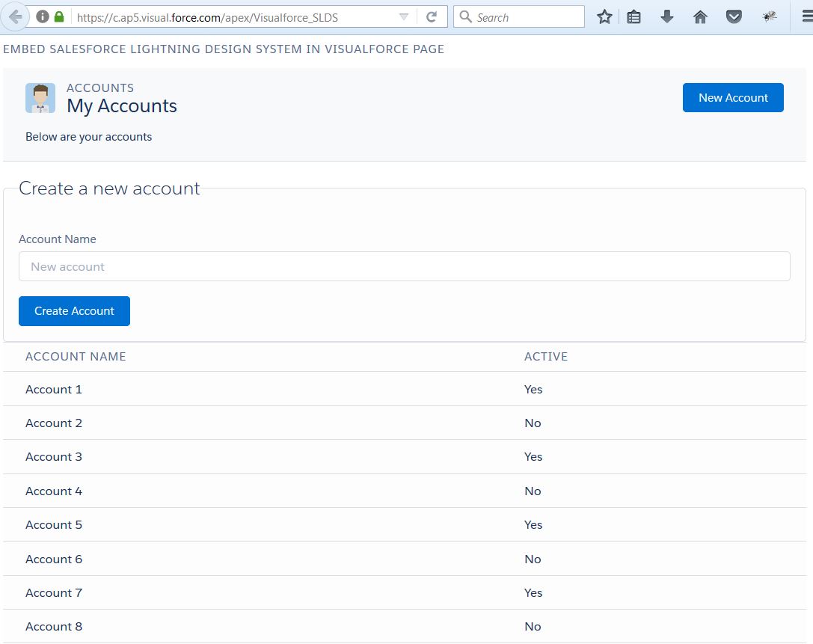Viewport: 813px width, 644px height.
Task: Click the Firefox home icon
Action: (x=700, y=16)
